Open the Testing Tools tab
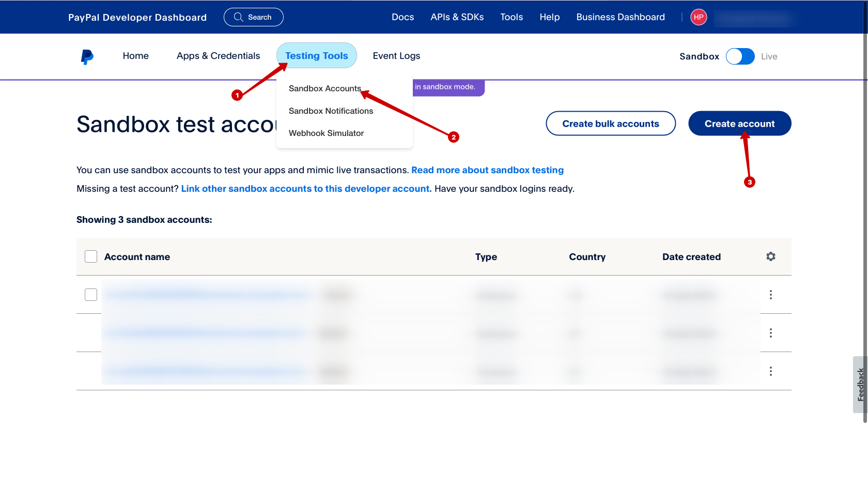868x502 pixels. 317,55
